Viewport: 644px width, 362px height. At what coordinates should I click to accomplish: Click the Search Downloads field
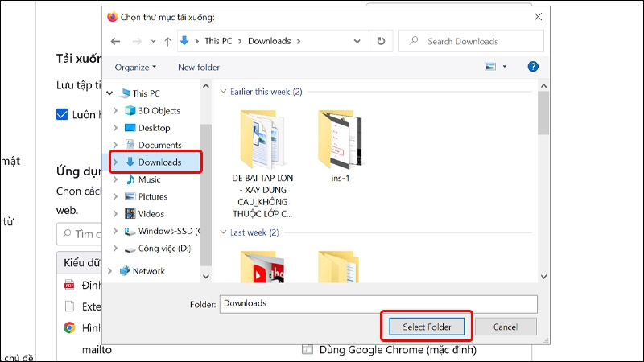471,41
